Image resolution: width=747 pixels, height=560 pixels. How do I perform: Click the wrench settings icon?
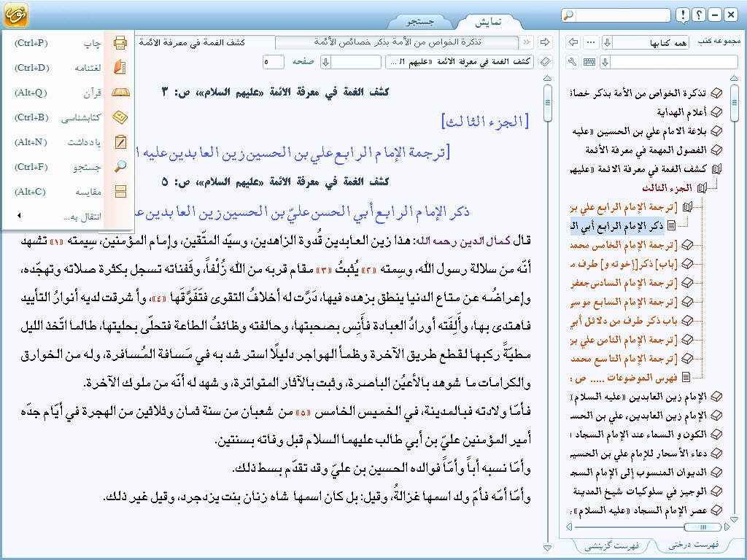click(x=573, y=62)
